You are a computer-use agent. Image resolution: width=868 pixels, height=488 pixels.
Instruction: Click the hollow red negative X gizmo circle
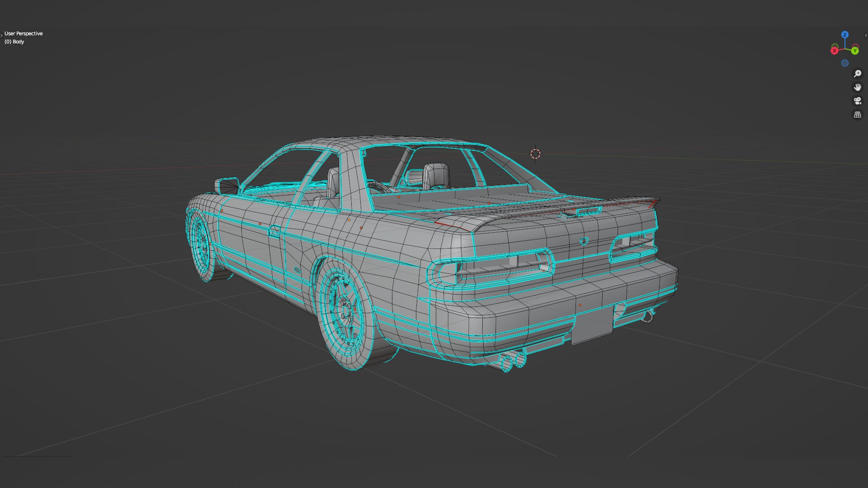pyautogui.click(x=855, y=46)
